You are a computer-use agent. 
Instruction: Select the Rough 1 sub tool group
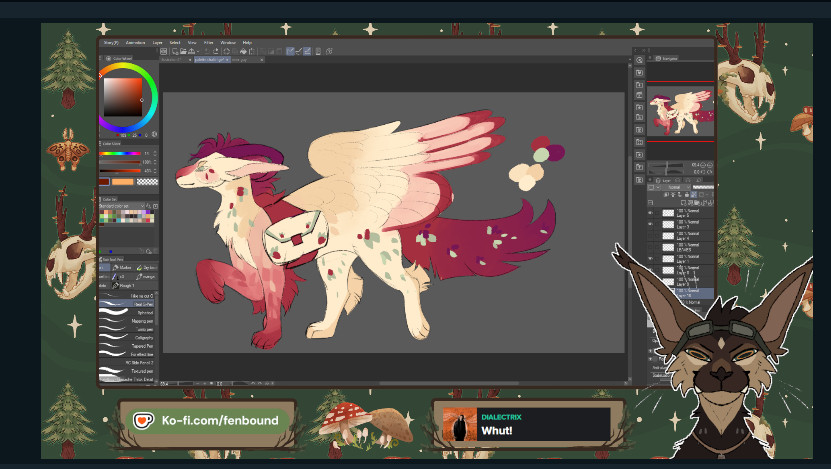coord(123,286)
